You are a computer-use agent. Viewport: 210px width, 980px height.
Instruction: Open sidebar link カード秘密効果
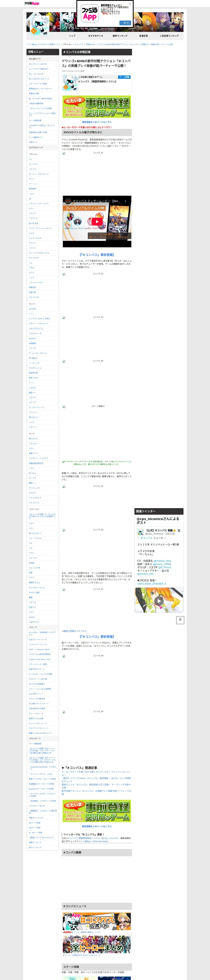click(x=35, y=120)
